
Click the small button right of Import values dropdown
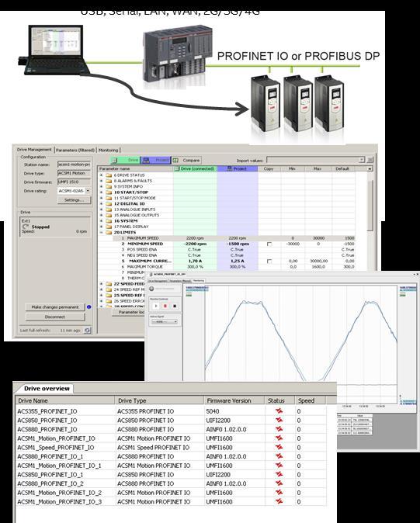point(370,160)
